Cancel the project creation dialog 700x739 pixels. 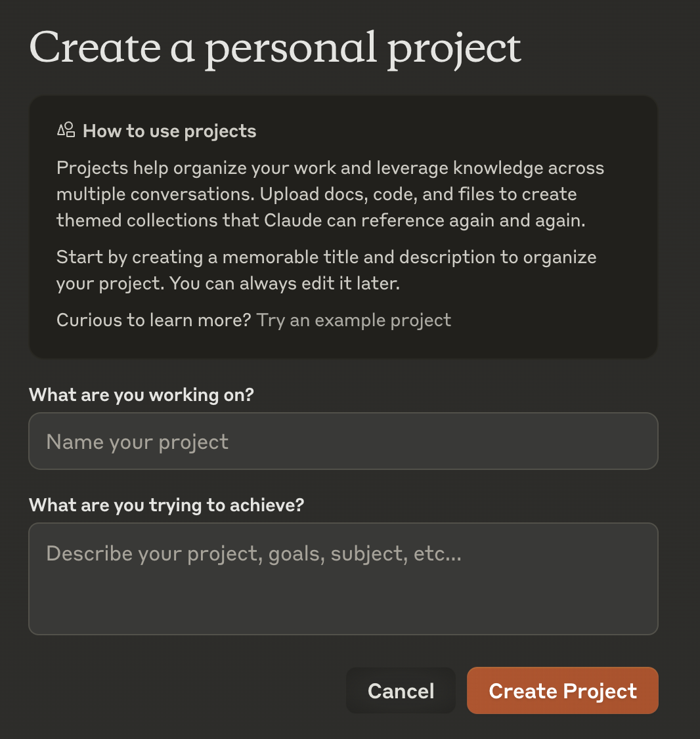401,691
